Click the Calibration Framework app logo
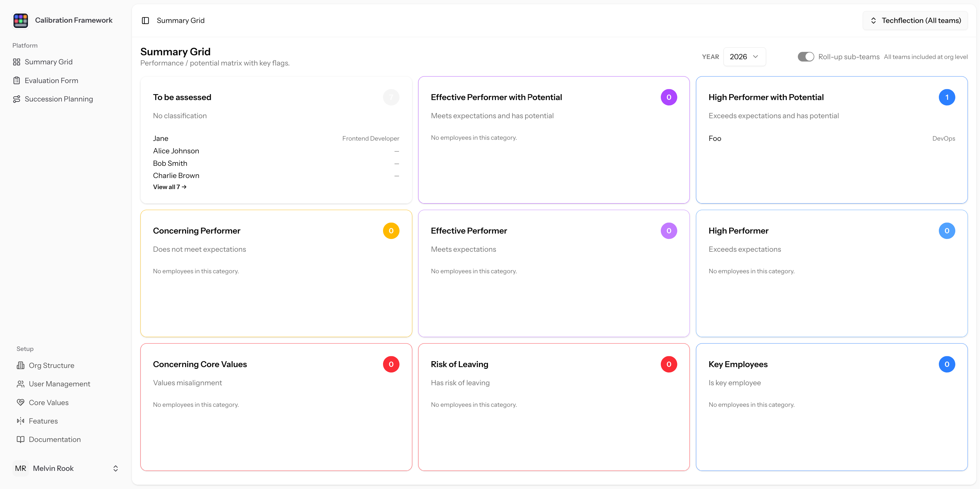The height and width of the screenshot is (489, 980). point(20,20)
